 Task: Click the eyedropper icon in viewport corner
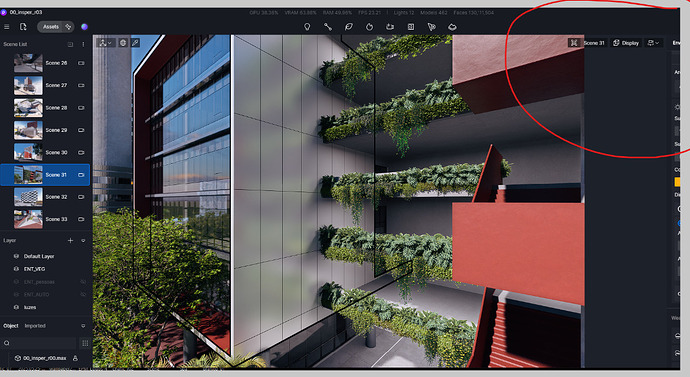[135, 43]
